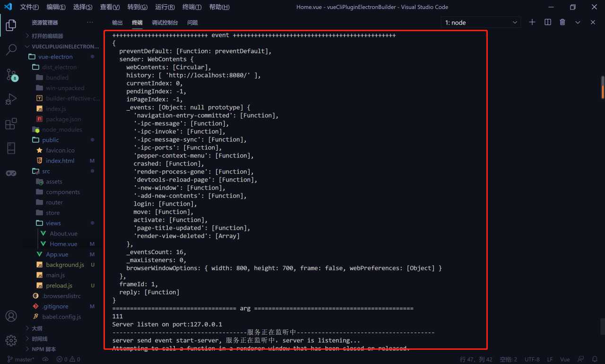Collapse VUECLIPLUGINELECTRON root section
This screenshot has height=364, width=605.
click(x=62, y=46)
